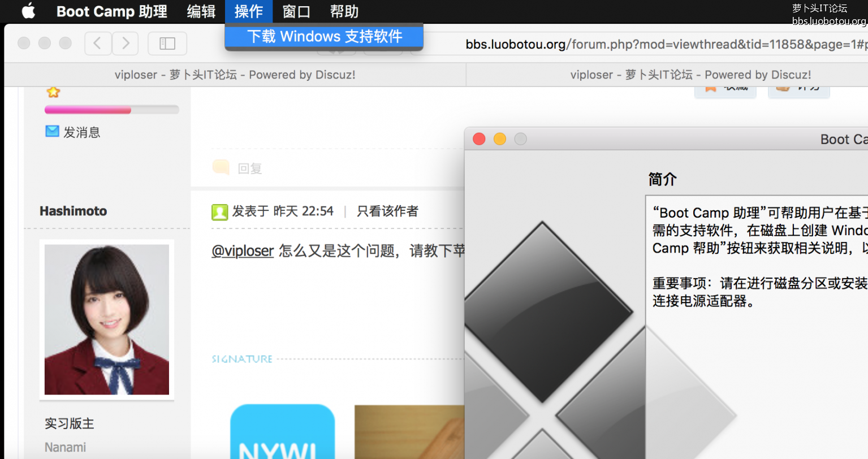Click the green poster icon beside 发表于
The height and width of the screenshot is (459, 868).
(x=219, y=212)
